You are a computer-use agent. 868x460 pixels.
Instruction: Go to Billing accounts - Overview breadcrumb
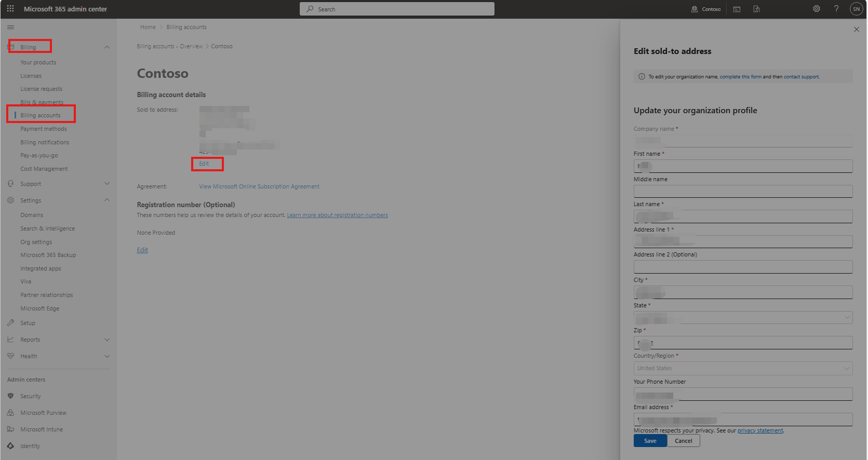(170, 46)
